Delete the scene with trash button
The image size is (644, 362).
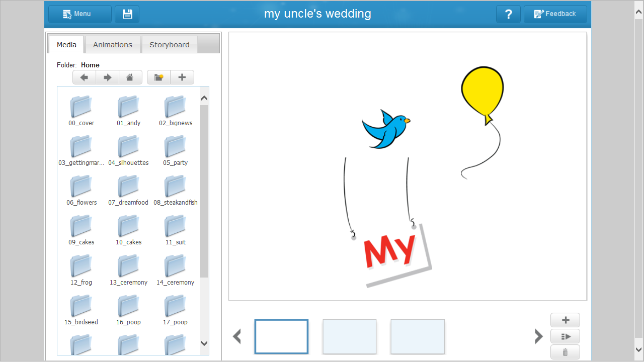click(565, 352)
